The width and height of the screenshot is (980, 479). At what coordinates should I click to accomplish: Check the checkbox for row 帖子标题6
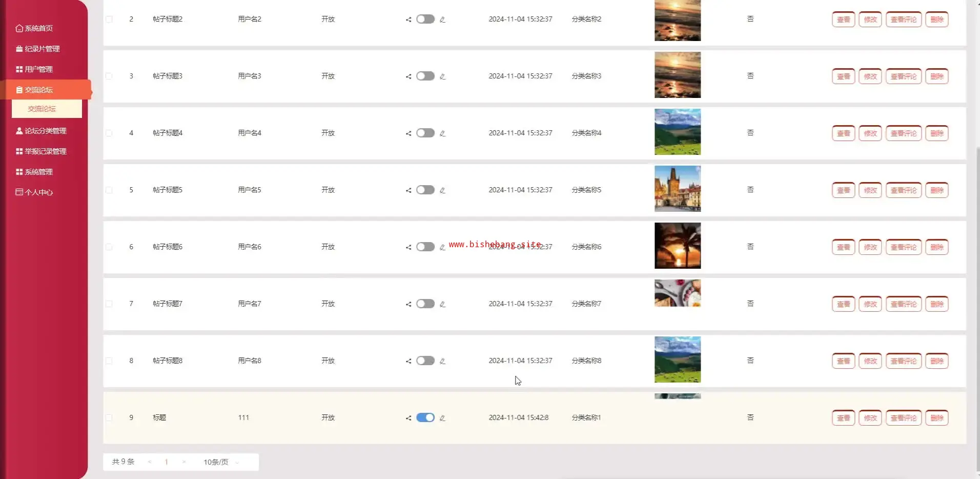click(x=109, y=247)
